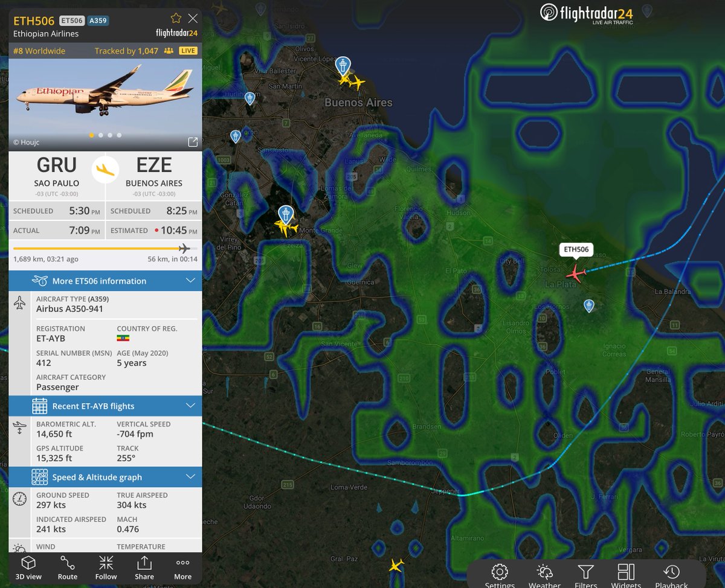Click the Buenos Aires city label on map
725x588 pixels.
[x=358, y=103]
